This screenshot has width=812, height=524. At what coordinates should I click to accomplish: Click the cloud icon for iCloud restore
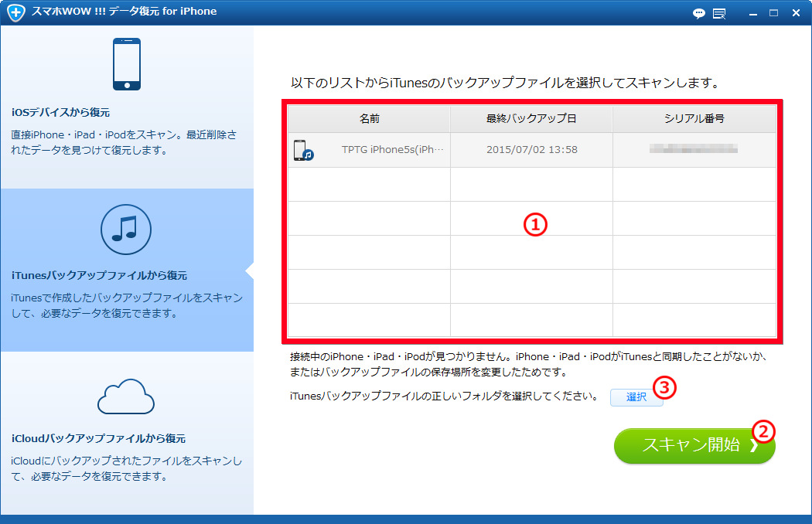(x=126, y=398)
